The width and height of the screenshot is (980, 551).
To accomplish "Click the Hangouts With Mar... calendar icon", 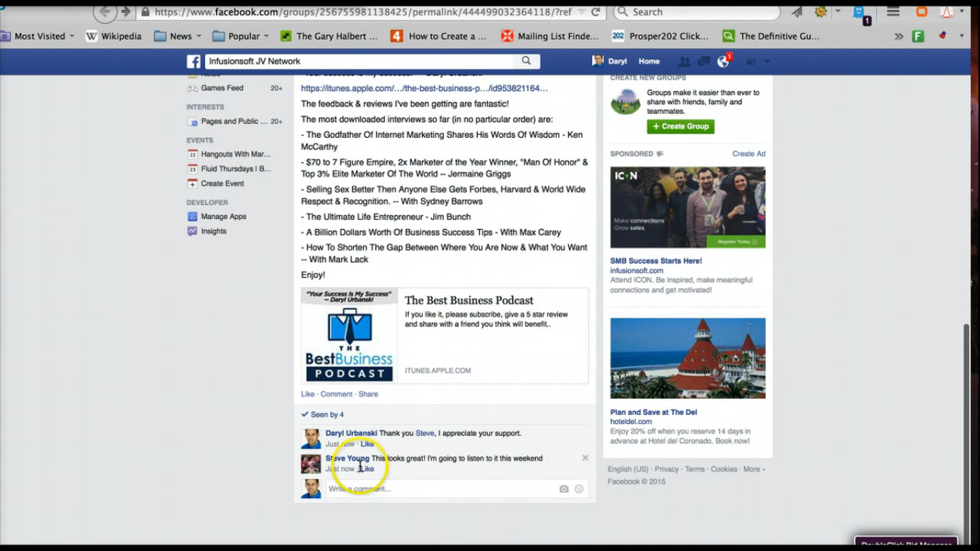I will click(x=192, y=154).
